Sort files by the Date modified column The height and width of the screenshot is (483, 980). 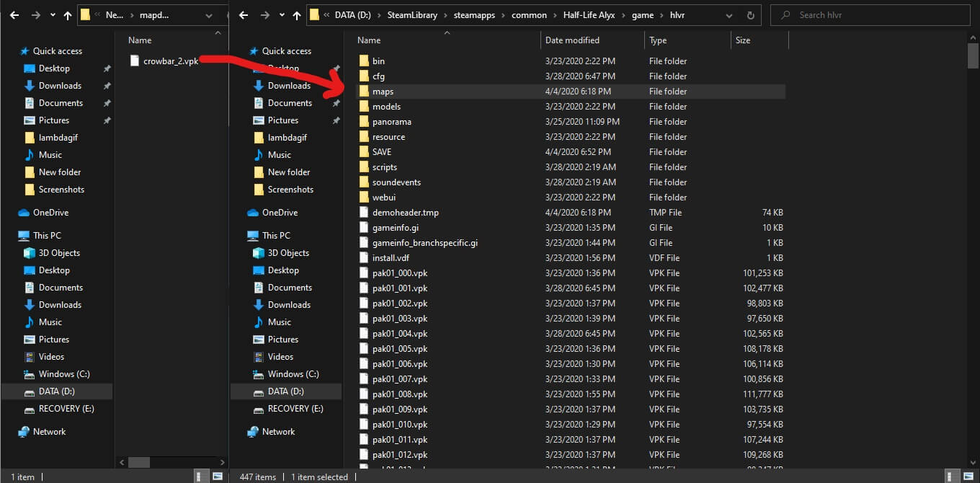572,40
